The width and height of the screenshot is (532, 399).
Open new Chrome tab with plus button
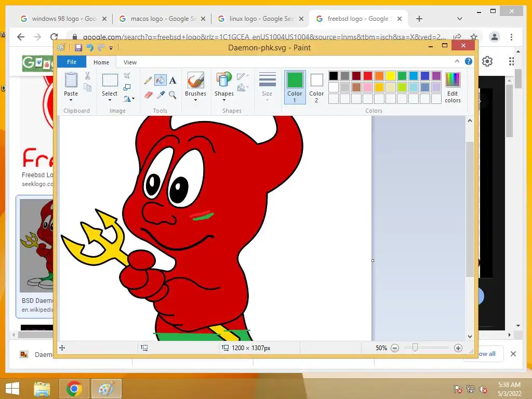pyautogui.click(x=419, y=19)
